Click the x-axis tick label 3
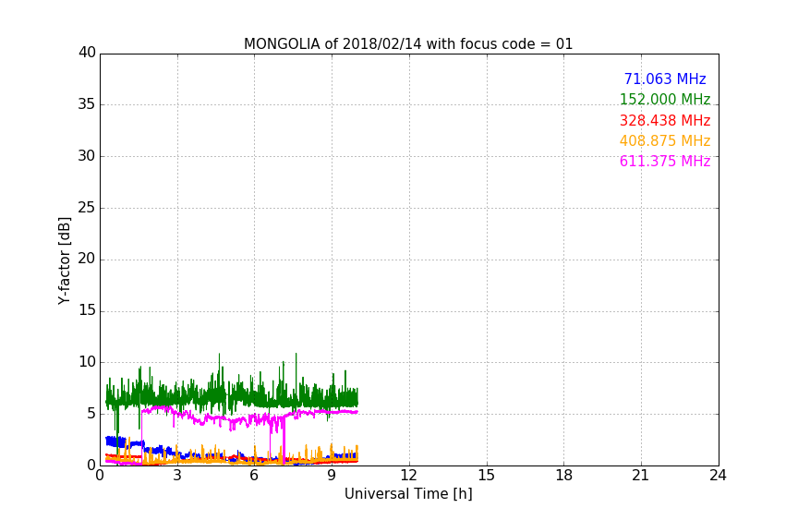Viewport: 798px width, 532px height. (x=177, y=476)
